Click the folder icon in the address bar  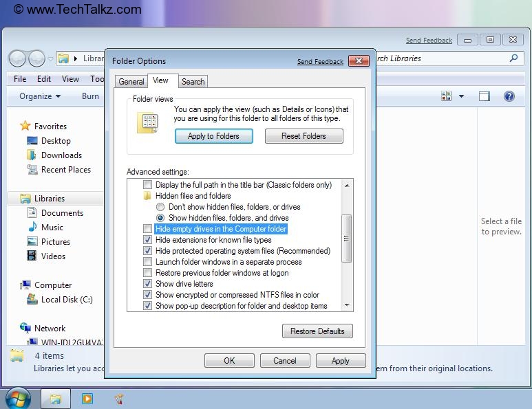(63, 58)
